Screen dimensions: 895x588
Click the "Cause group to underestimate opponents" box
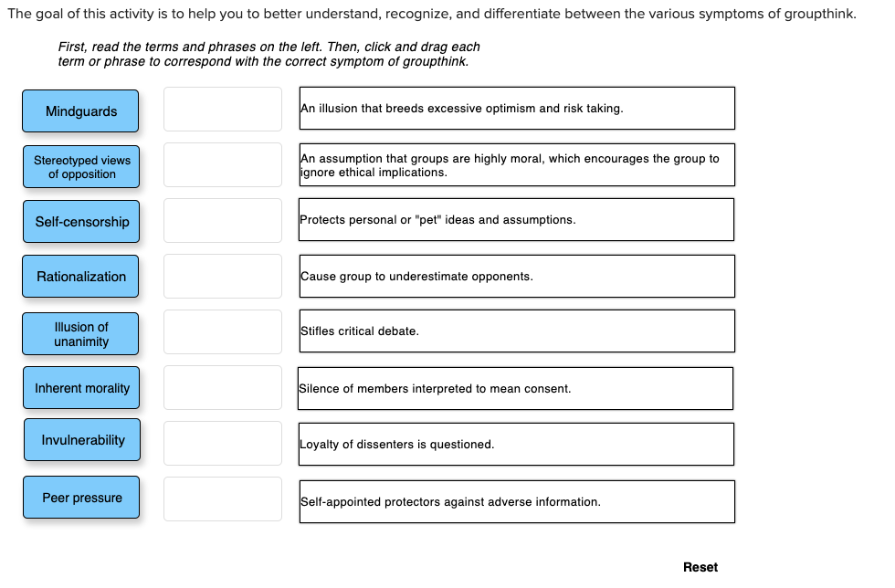[x=517, y=277]
